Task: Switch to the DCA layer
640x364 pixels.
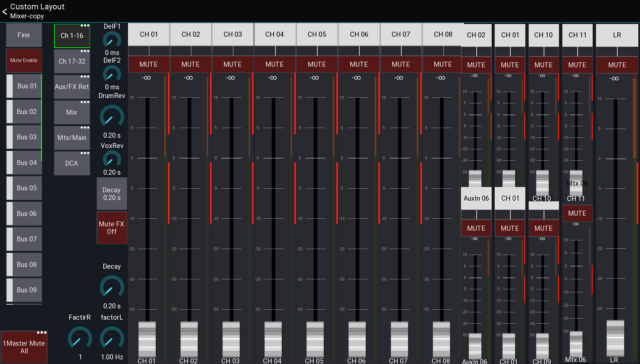Action: (72, 163)
